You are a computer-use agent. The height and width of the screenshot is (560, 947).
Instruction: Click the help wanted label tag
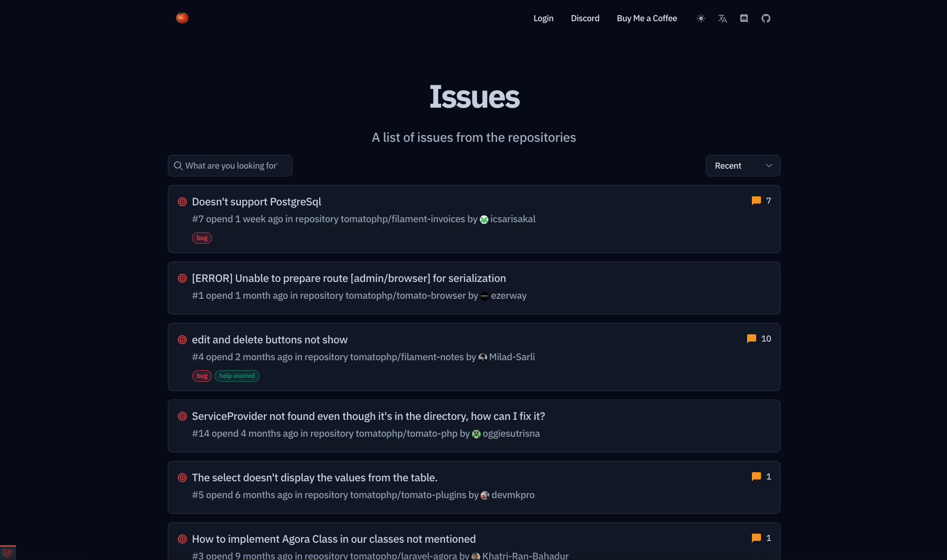pos(237,376)
